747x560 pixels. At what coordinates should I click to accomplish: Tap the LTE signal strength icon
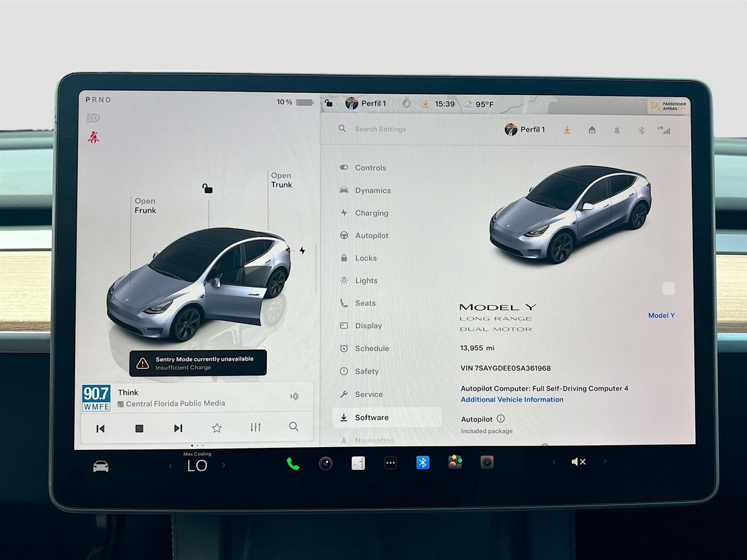[x=664, y=131]
